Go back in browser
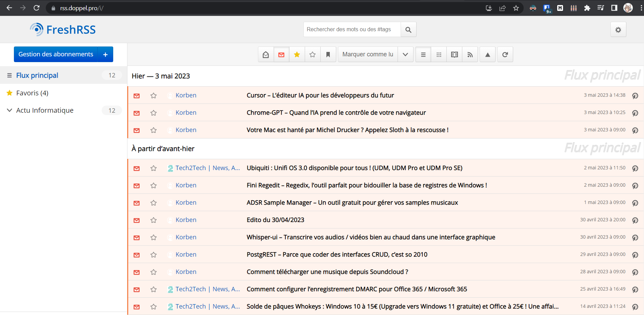Screen dimensions: 644x315 pos(9,8)
